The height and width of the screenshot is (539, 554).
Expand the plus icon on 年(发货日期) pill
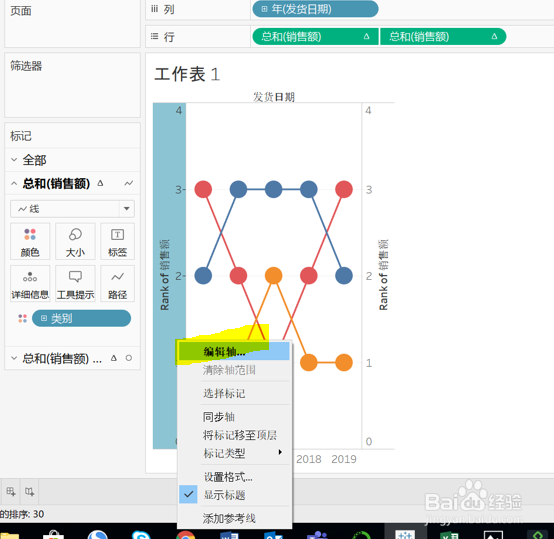point(264,9)
